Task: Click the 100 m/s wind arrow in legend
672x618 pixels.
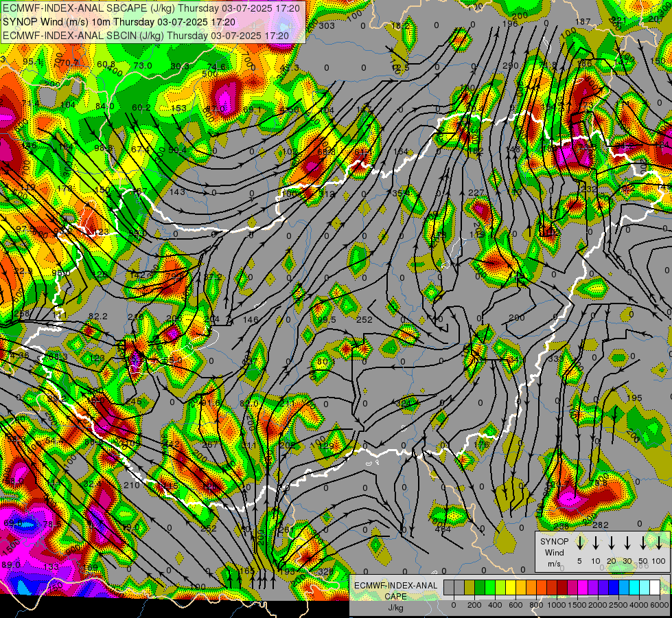Action: (659, 543)
